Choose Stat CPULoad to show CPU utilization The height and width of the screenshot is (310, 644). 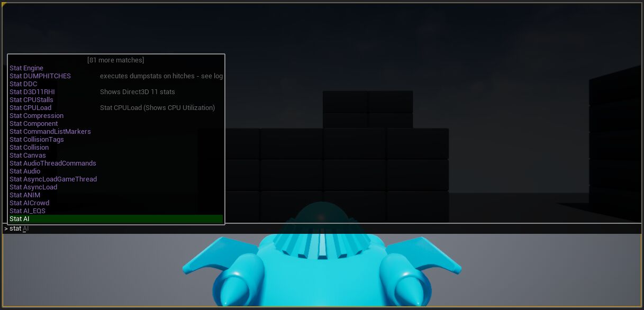click(x=30, y=107)
